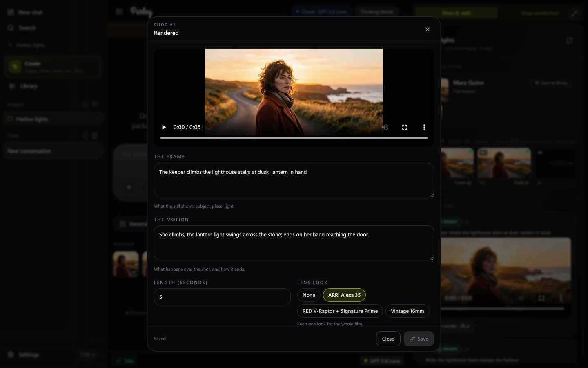Click the 'What the still shows' helper text

194,206
